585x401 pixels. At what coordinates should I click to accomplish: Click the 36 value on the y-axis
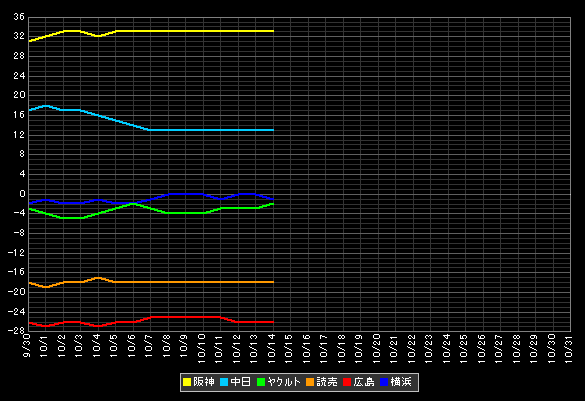click(19, 17)
